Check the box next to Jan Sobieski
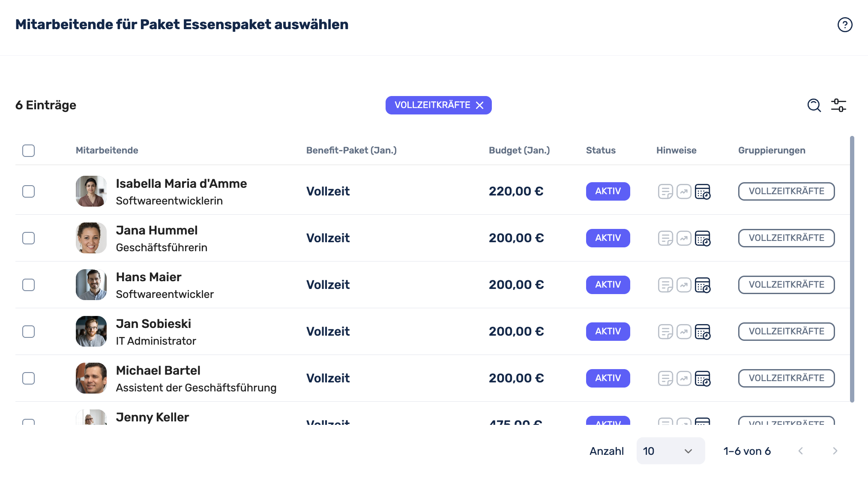 click(x=29, y=331)
